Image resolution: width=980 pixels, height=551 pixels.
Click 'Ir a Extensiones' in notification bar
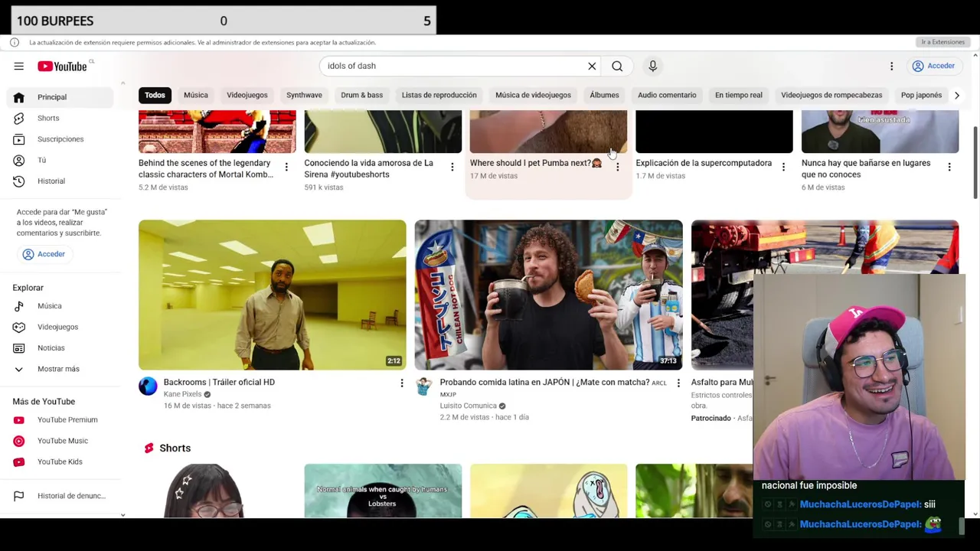click(942, 42)
